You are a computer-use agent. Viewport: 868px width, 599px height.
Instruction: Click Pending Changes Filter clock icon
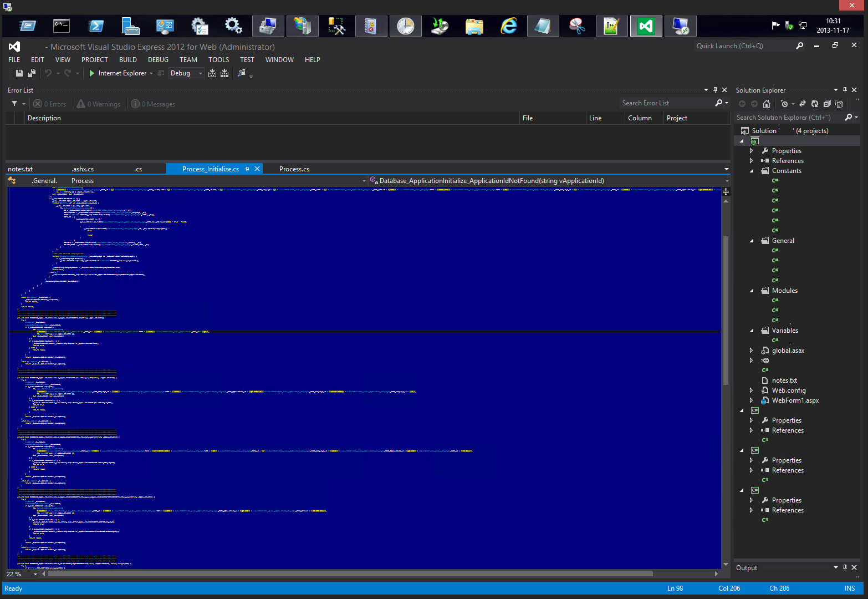click(x=784, y=104)
